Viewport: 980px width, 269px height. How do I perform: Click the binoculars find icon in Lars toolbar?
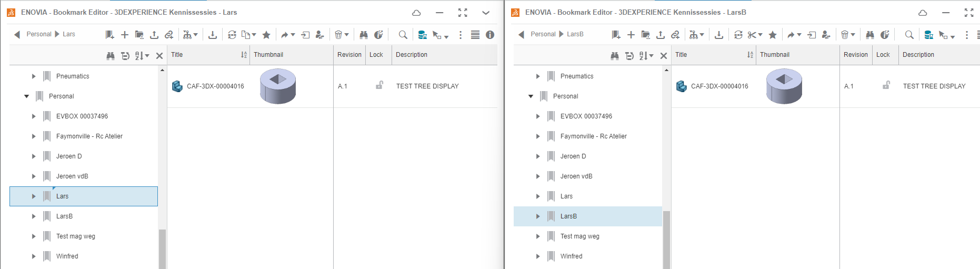(x=364, y=35)
